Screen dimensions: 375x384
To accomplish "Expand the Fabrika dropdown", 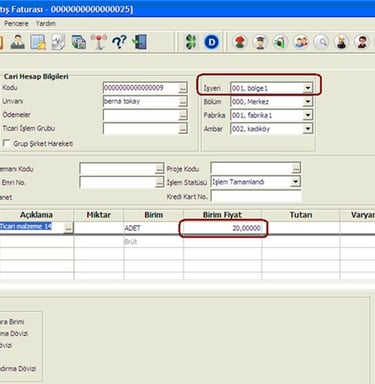I will point(308,115).
